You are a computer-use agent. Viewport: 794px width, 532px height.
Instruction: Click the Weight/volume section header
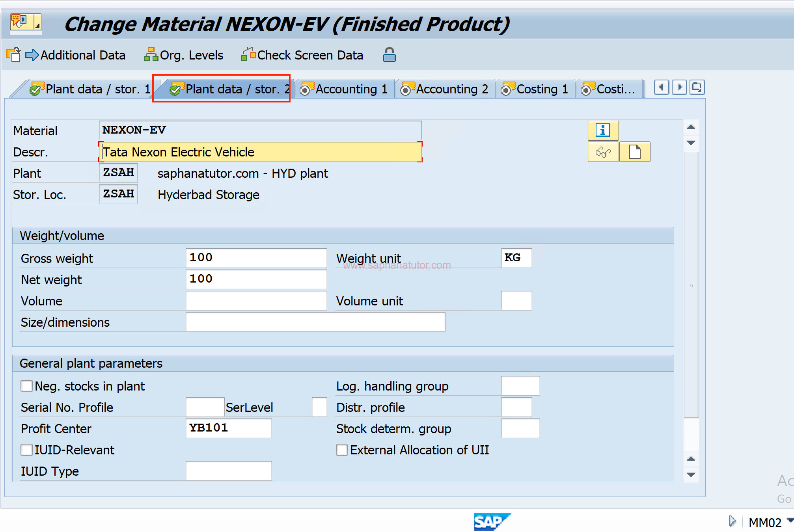pos(343,236)
